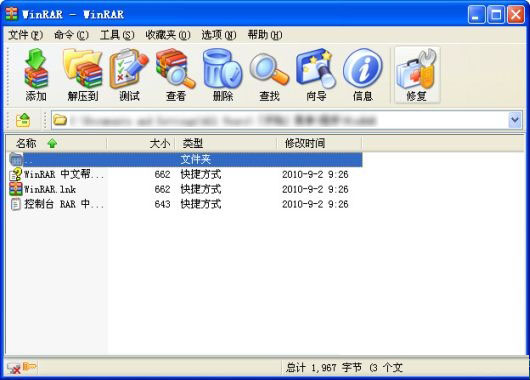Open the 选项 (Options) menu
Viewport: 530px width, 380px height.
point(219,35)
